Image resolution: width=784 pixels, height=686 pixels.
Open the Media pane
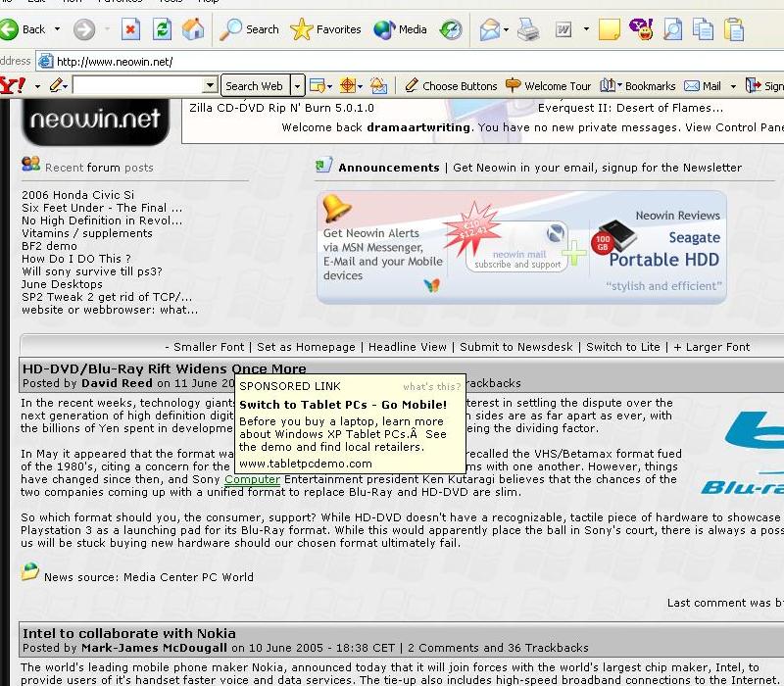pos(400,29)
